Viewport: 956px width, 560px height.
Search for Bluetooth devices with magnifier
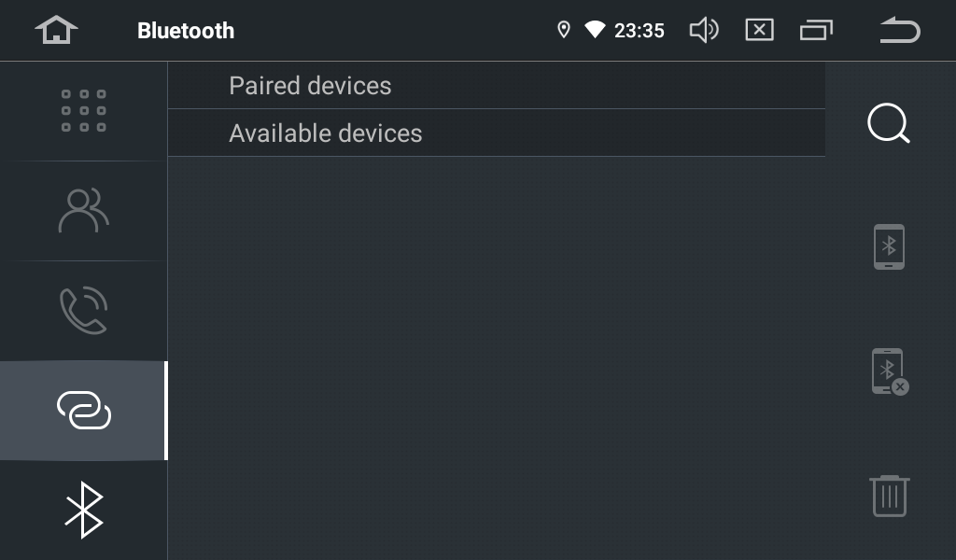(888, 123)
